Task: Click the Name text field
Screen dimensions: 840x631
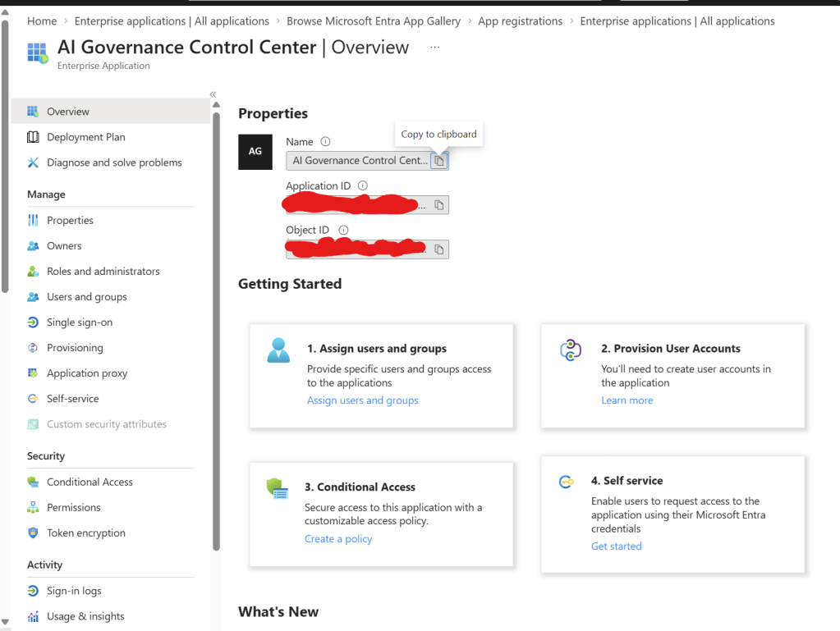Action: [x=359, y=161]
